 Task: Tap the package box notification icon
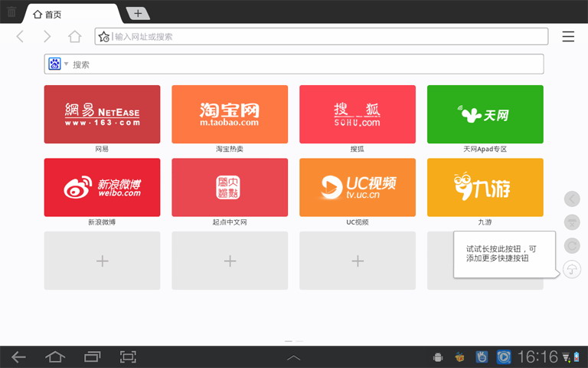(x=459, y=357)
